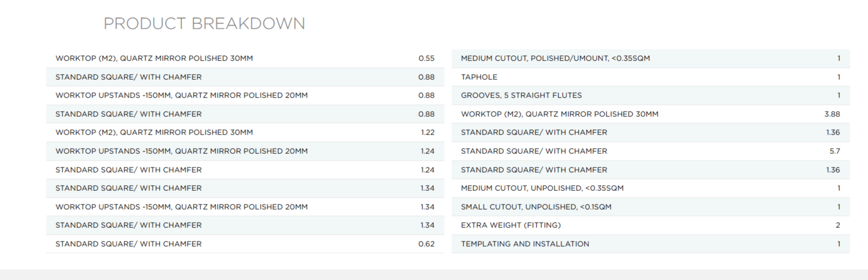Select Worktop Upstands label in 0.88 row
The image size is (868, 280).
(181, 95)
